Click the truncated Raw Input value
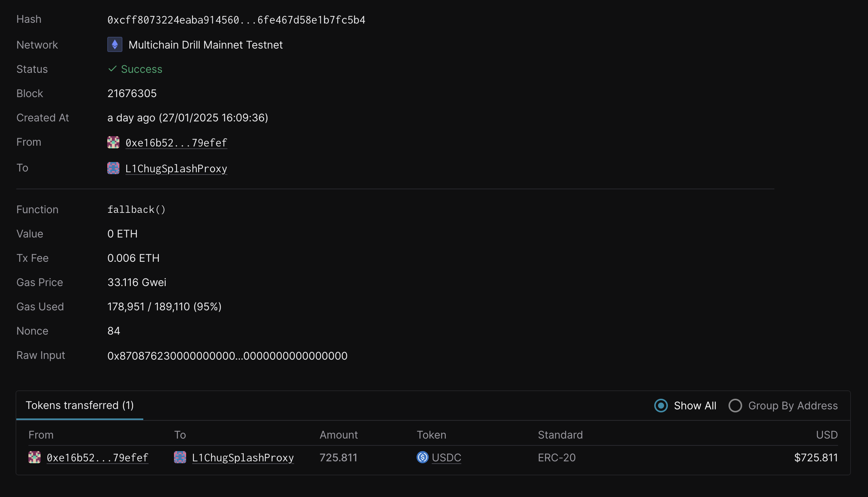The height and width of the screenshot is (497, 868). pyautogui.click(x=227, y=355)
